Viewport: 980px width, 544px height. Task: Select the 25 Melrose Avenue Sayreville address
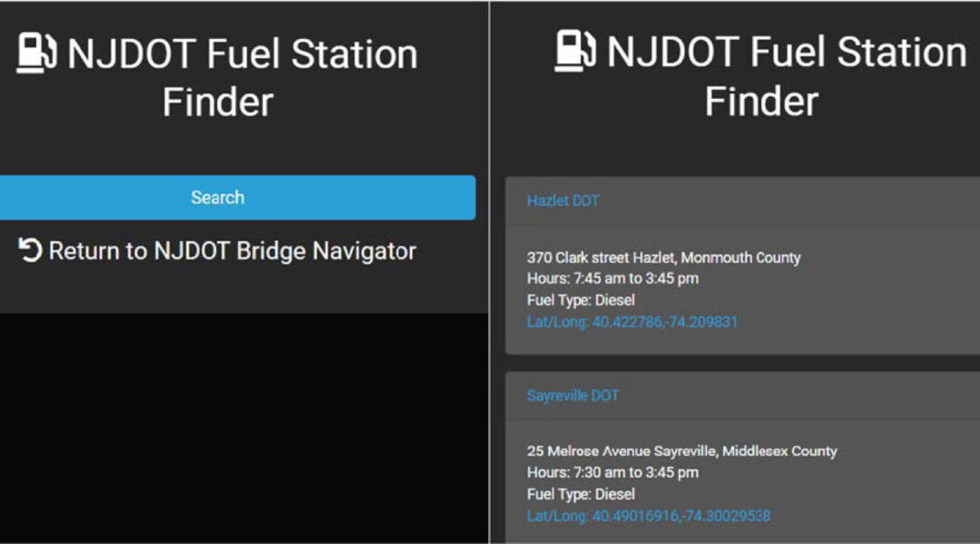click(681, 451)
